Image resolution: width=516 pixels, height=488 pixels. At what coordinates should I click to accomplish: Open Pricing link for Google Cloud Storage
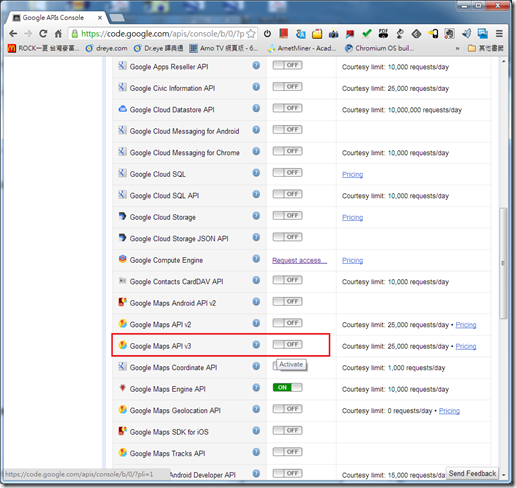pyautogui.click(x=352, y=218)
